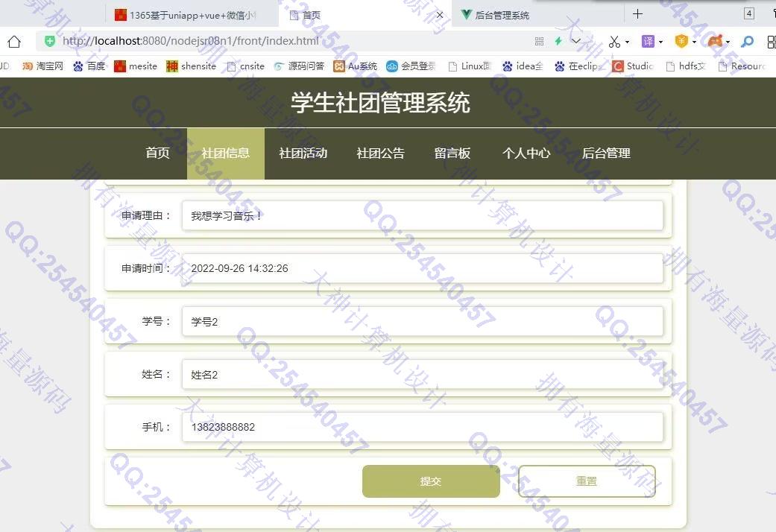Open the 留言板 navigation item

tap(452, 153)
